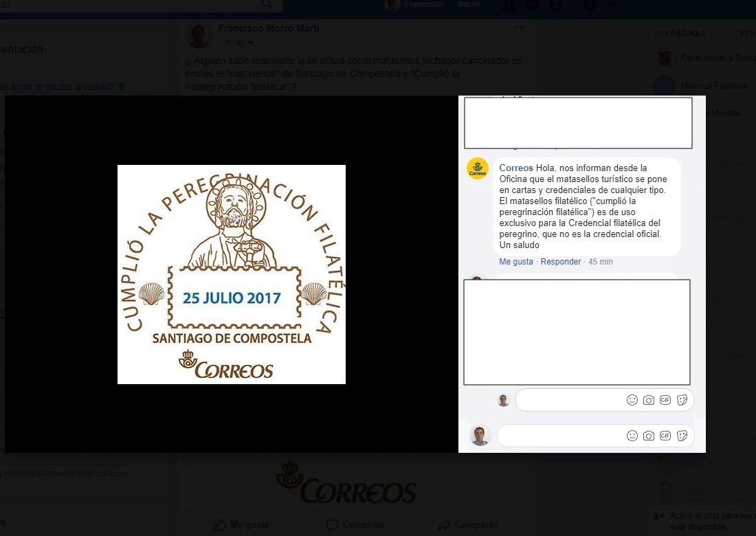
Task: Click Me gusta on the background post
Action: point(241,525)
